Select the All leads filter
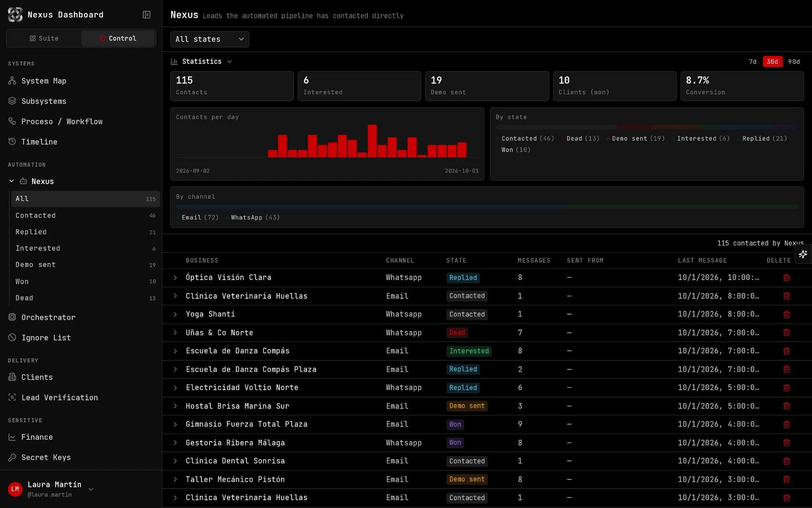Viewport: 812px width, 508px height. 86,199
